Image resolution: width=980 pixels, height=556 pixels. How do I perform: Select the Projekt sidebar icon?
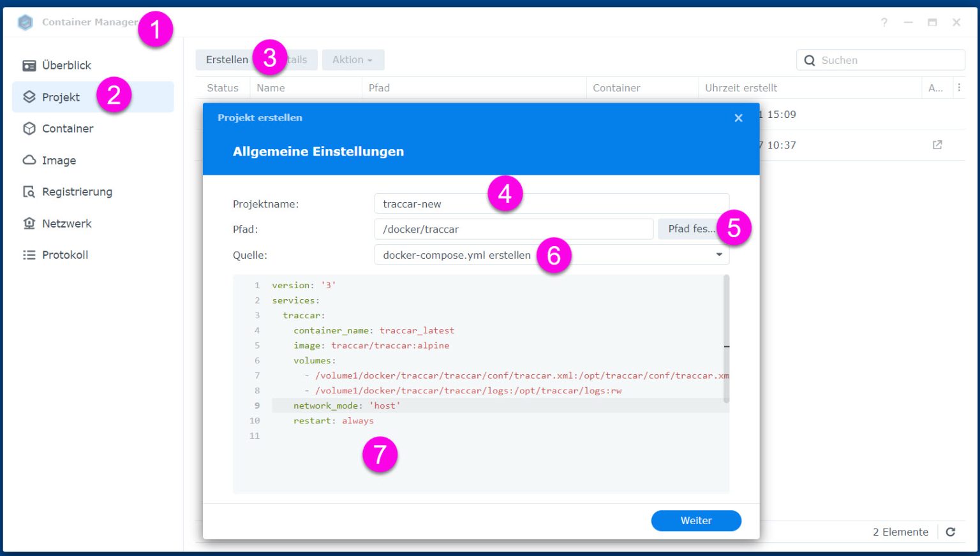[x=29, y=97]
